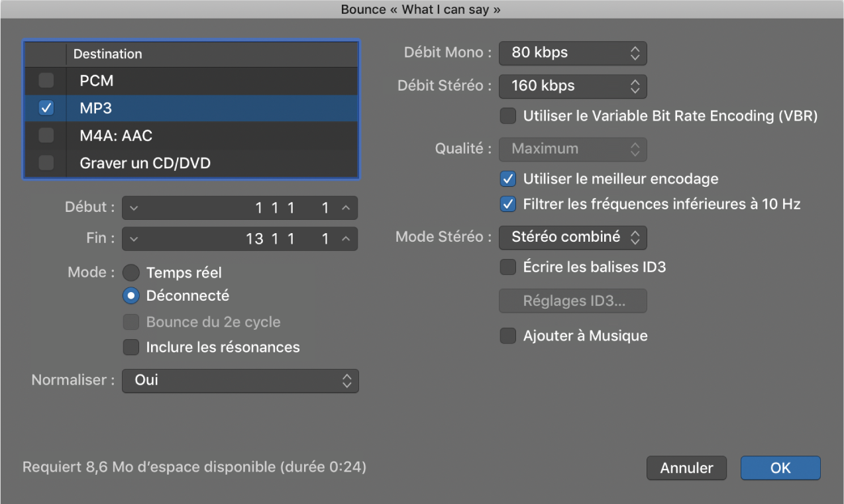
Task: Uncheck Filtrer les fréquences inférieures à 10 Hz
Action: pyautogui.click(x=508, y=205)
